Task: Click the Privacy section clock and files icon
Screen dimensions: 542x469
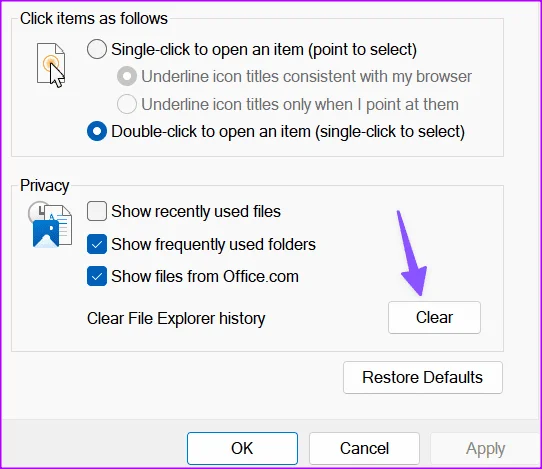Action: 50,225
